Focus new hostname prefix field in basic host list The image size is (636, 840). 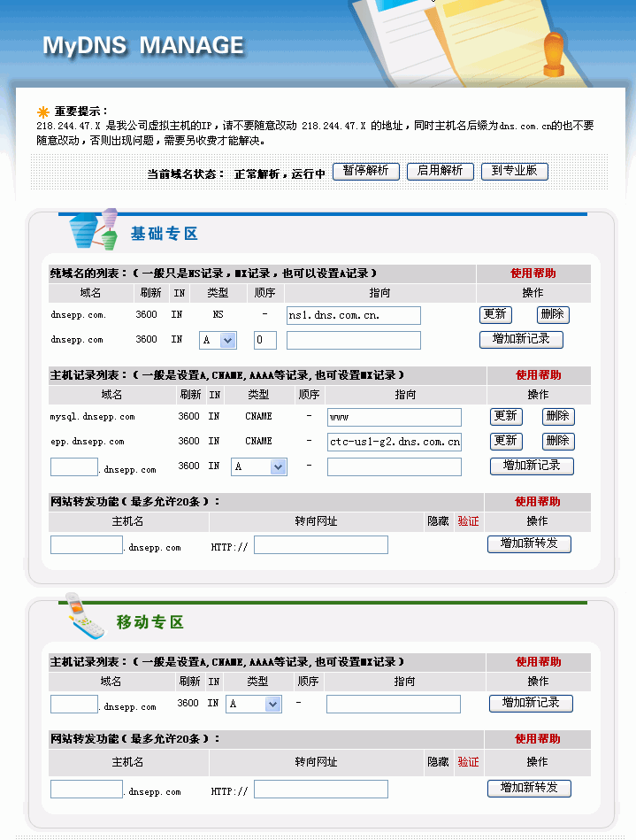click(x=74, y=466)
